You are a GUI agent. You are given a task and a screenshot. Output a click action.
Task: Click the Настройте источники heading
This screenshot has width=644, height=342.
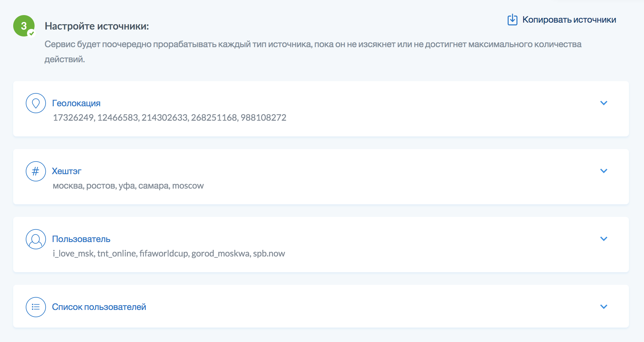pyautogui.click(x=97, y=26)
